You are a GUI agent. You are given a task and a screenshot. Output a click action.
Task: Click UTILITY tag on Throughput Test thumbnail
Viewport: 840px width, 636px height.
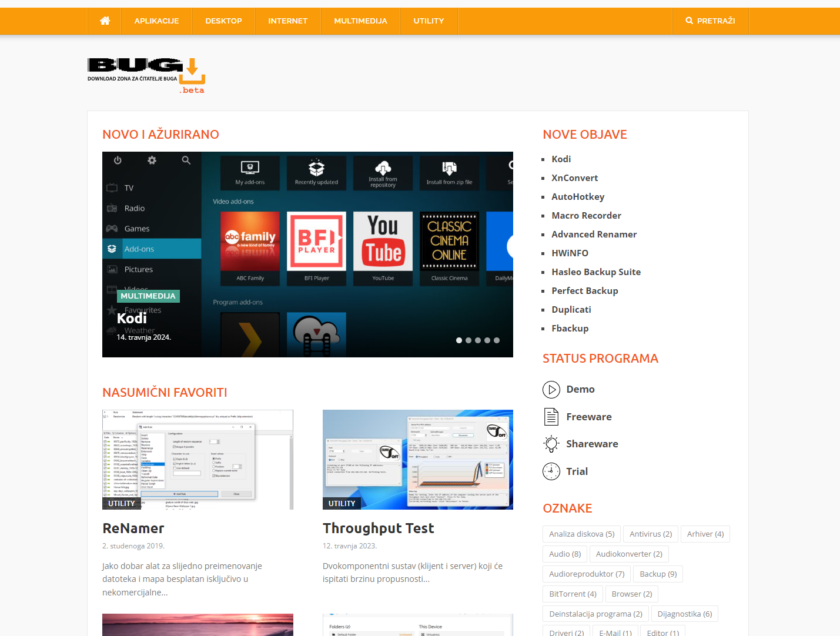342,504
